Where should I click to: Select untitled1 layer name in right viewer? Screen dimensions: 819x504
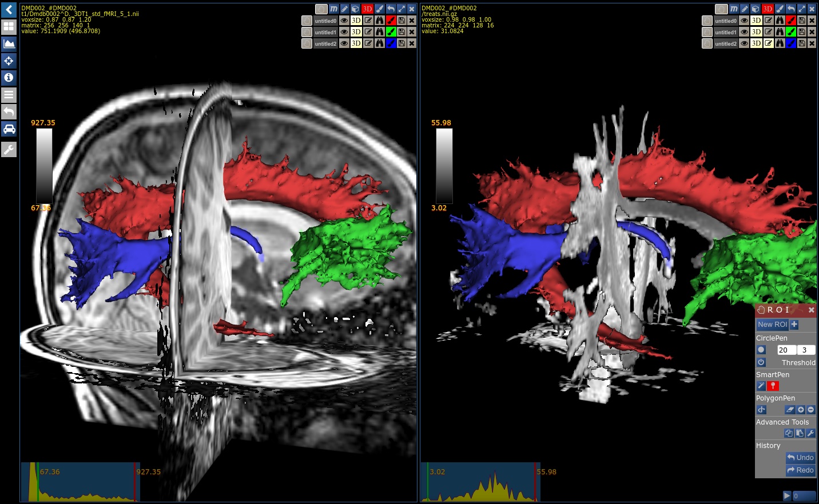(726, 32)
